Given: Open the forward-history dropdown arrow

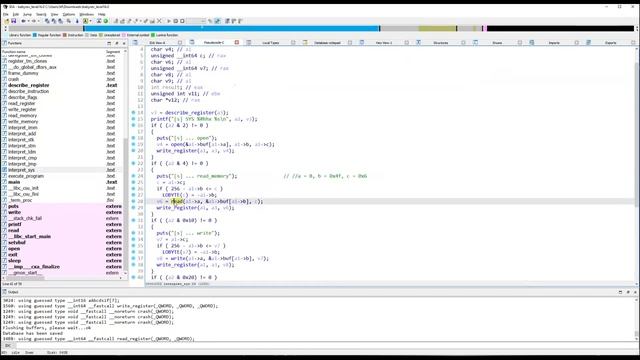Looking at the screenshot, I should point(39,21).
